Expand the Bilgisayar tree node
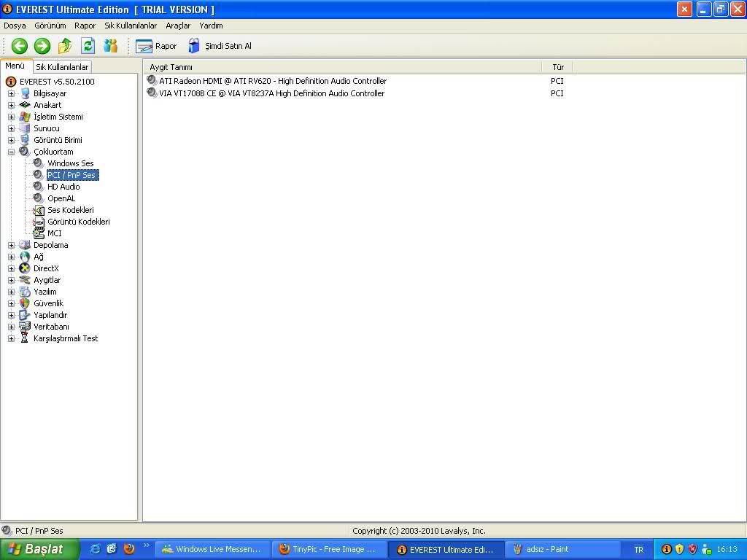This screenshot has width=747, height=560. pos(11,93)
